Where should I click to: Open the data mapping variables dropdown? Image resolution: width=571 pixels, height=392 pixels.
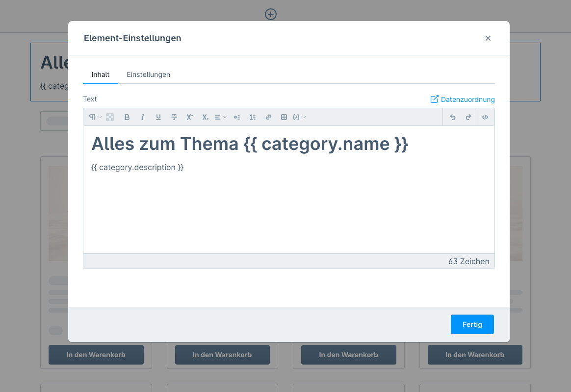[299, 117]
